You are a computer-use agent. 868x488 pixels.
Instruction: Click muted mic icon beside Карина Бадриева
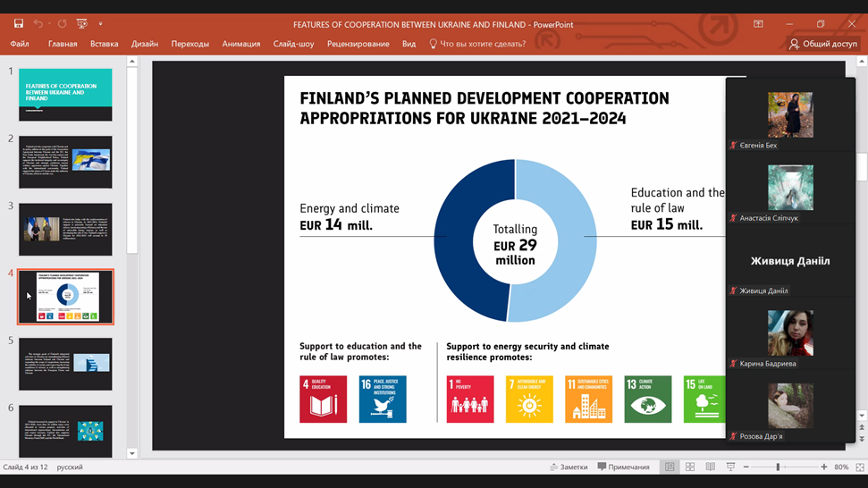[x=734, y=364]
